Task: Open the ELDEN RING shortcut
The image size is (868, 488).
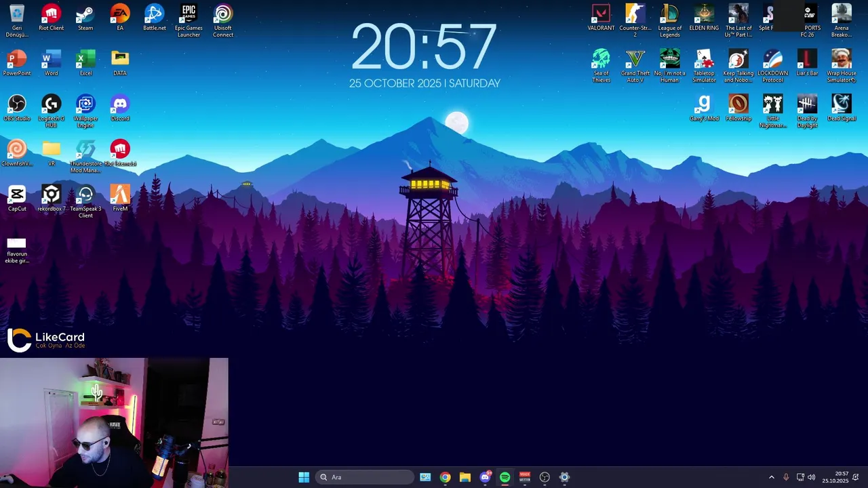Action: (x=704, y=18)
